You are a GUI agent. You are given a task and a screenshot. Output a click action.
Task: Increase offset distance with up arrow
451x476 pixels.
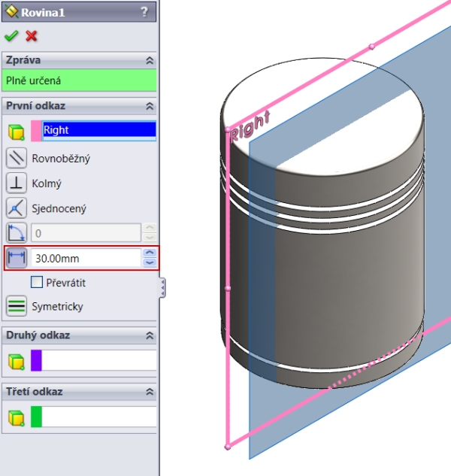pos(150,253)
